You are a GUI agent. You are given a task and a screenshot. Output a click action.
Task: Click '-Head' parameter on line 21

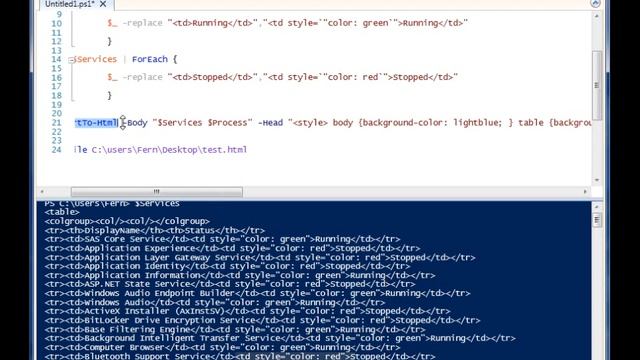(x=270, y=123)
